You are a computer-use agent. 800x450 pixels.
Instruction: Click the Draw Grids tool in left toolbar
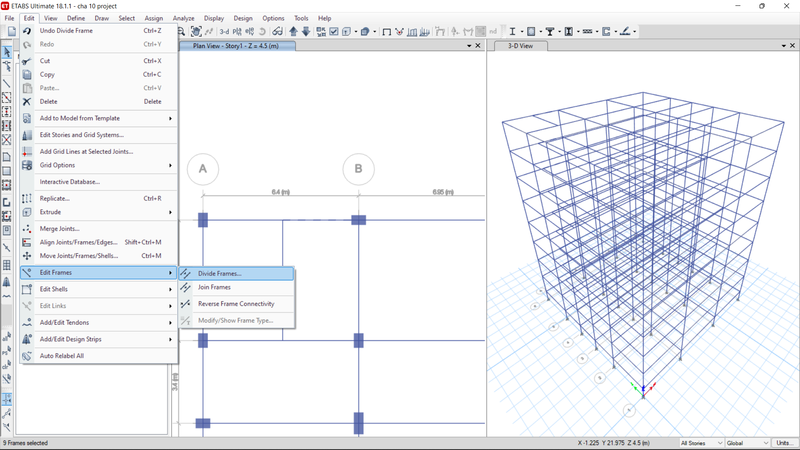click(7, 265)
